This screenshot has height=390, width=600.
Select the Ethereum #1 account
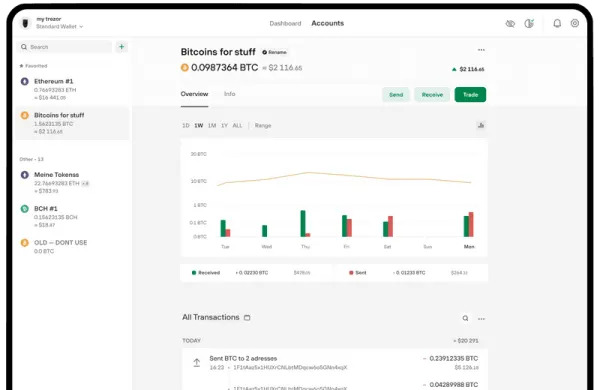coord(73,89)
